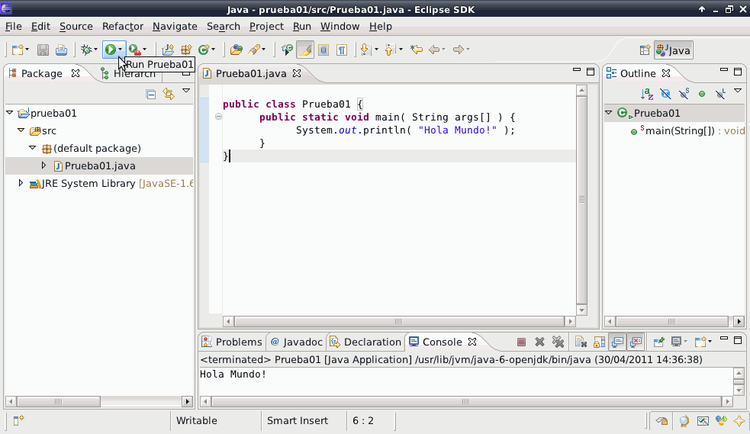Collapse All in Package Explorer toolbar

[x=151, y=94]
